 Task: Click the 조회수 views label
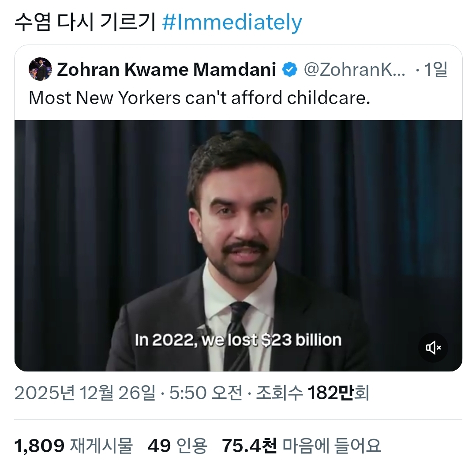click(x=280, y=393)
